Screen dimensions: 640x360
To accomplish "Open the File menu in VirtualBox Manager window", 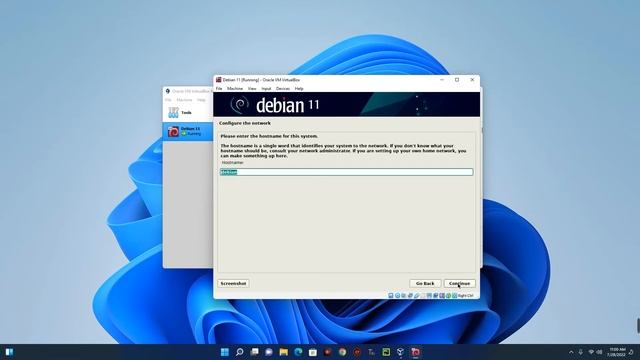I will coord(168,100).
